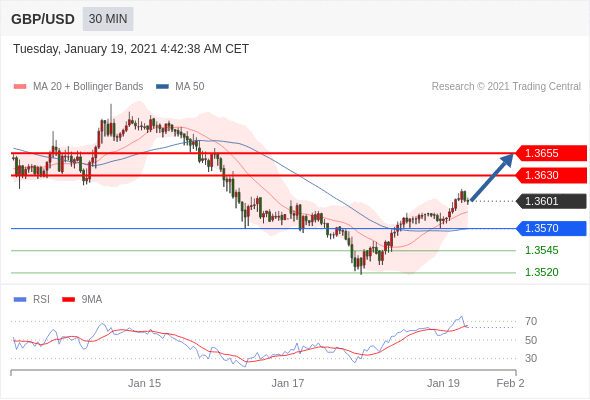Viewport: 590px width, 400px height.
Task: Click the RSI 50 axis value
Action: (531, 340)
